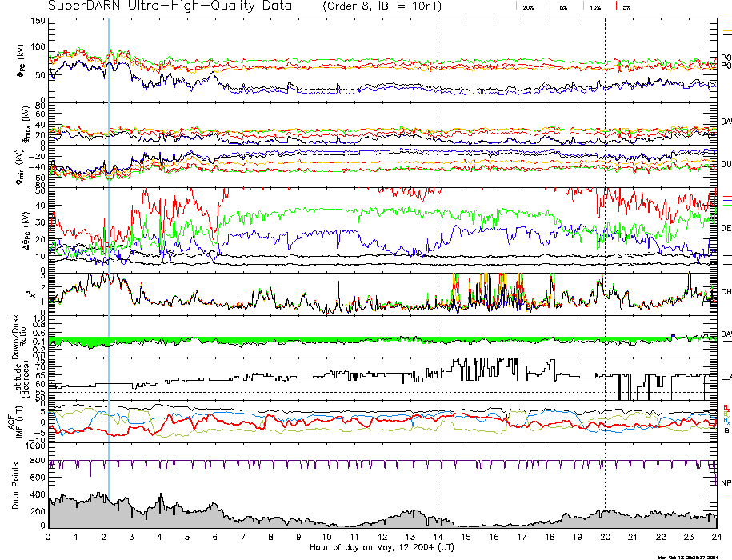Click the 150 tick label on top panel
732x560 pixels.
(x=37, y=21)
